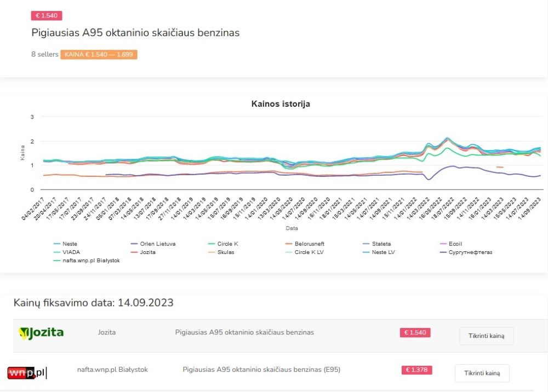The height and width of the screenshot is (392, 548).
Task: Click the 14/09/2023 axis date label
Action: click(x=529, y=209)
